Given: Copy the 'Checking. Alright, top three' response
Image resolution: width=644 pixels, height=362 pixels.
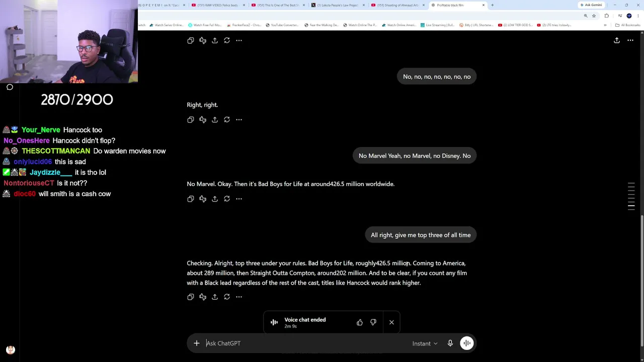Looking at the screenshot, I should click(x=191, y=297).
